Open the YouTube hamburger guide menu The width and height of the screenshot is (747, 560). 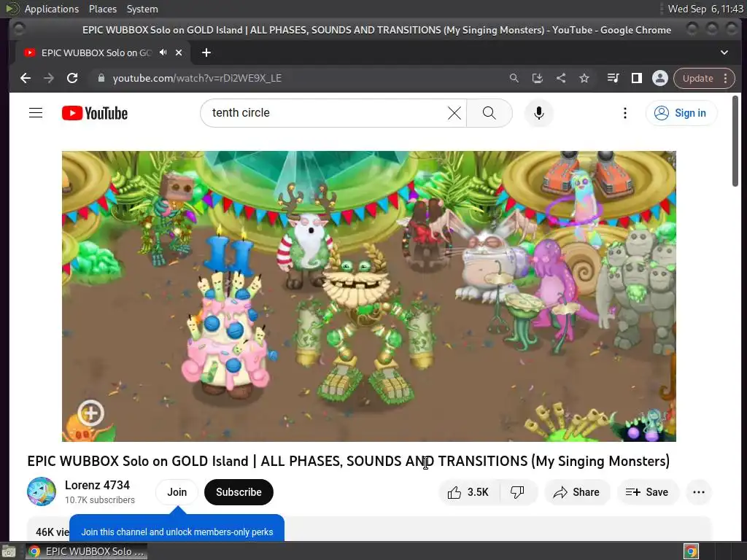pos(36,113)
